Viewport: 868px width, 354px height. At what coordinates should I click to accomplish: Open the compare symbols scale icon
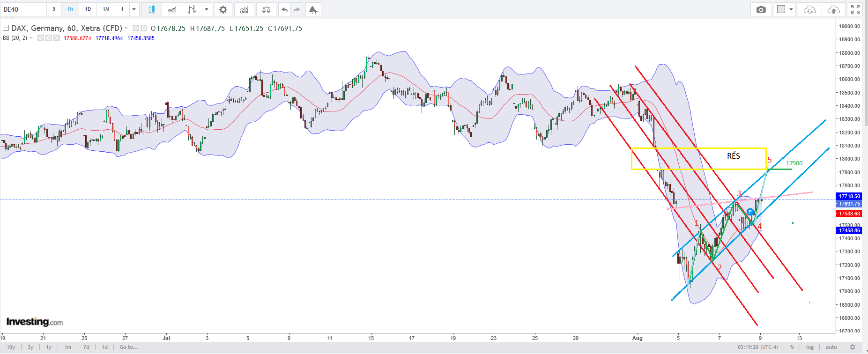pyautogui.click(x=266, y=9)
